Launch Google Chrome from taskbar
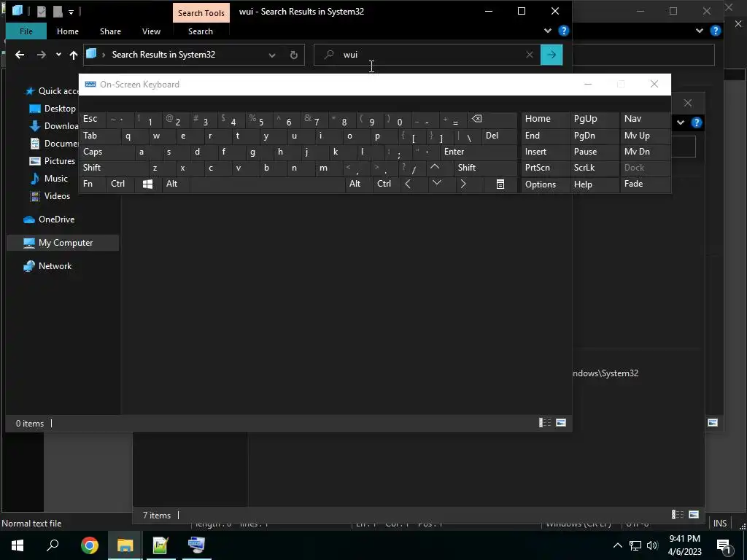Screen dimensions: 747x560 click(89, 545)
